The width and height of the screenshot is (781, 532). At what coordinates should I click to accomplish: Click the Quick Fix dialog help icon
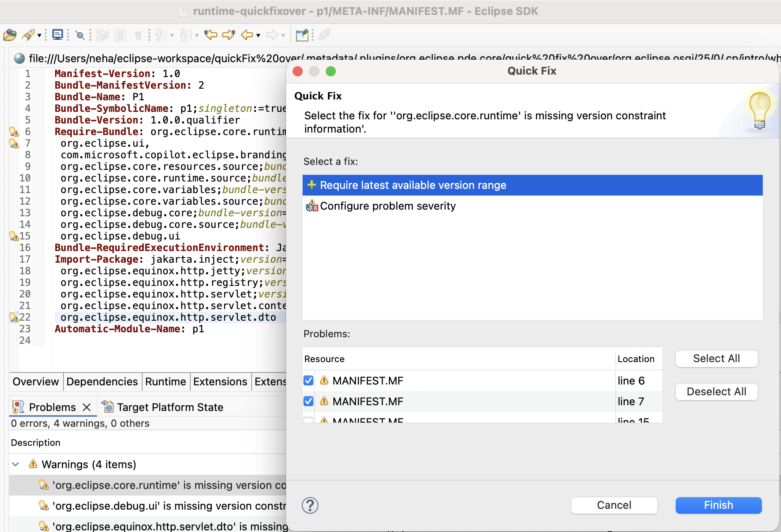point(310,505)
